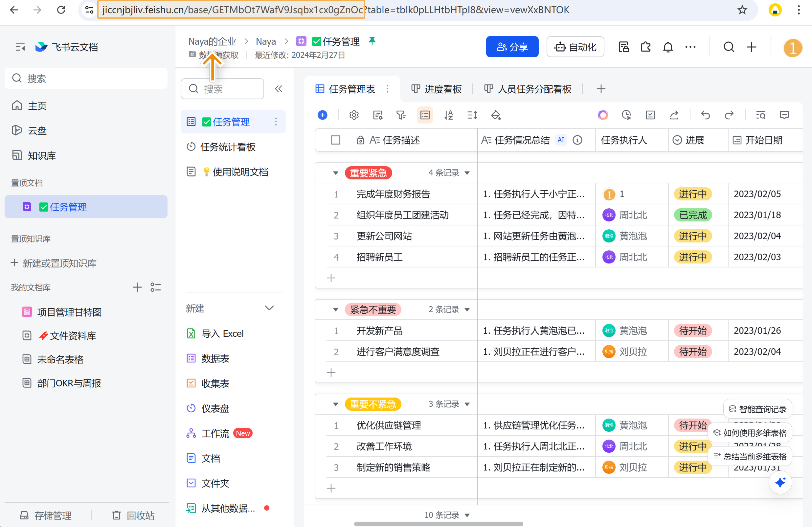812x527 pixels.
Task: Switch to the 进度看板 view tab
Action: [436, 89]
